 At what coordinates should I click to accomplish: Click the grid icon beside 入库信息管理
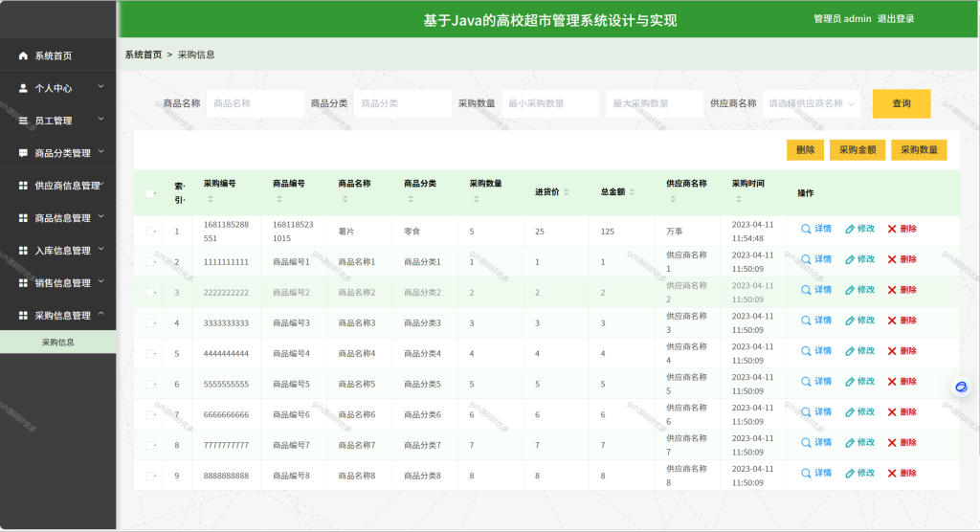coord(23,251)
